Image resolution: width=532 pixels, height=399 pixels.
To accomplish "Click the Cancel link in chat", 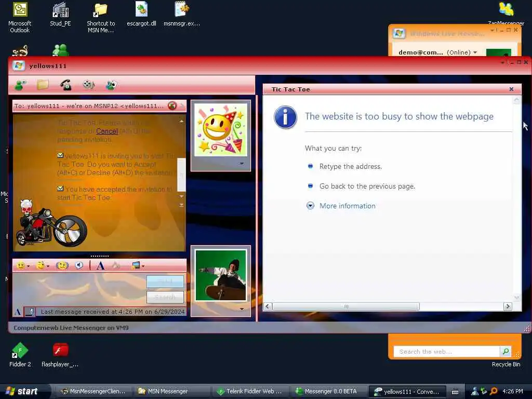I will tap(107, 131).
